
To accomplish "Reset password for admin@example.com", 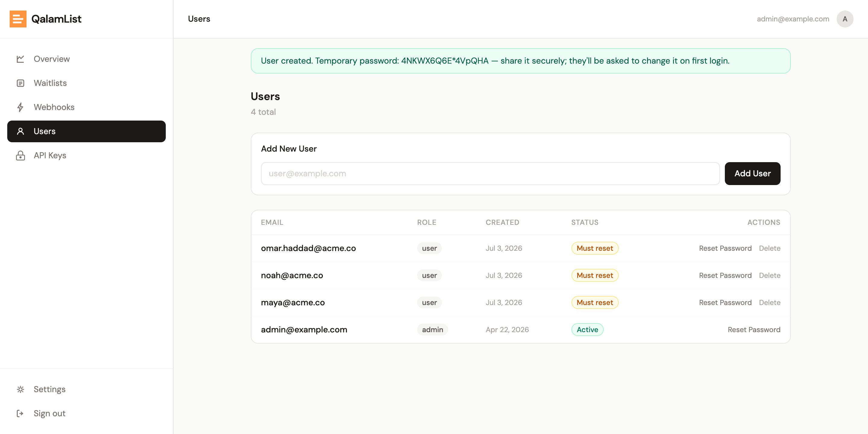I will coord(754,329).
